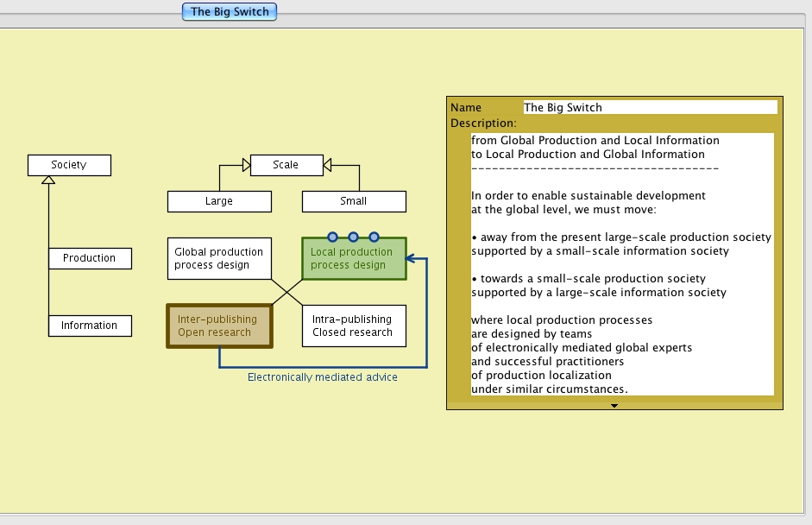The width and height of the screenshot is (812, 525).
Task: Click the right circle on Local production box
Action: pyautogui.click(x=375, y=237)
